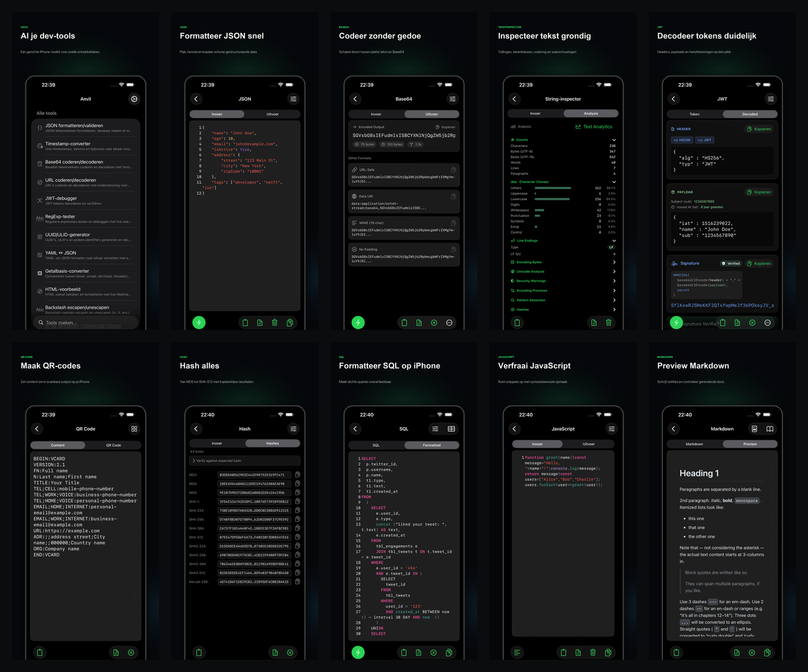Copy the Data URI format on Base64 screen
Screen dimensions: 808x672
pos(454,196)
